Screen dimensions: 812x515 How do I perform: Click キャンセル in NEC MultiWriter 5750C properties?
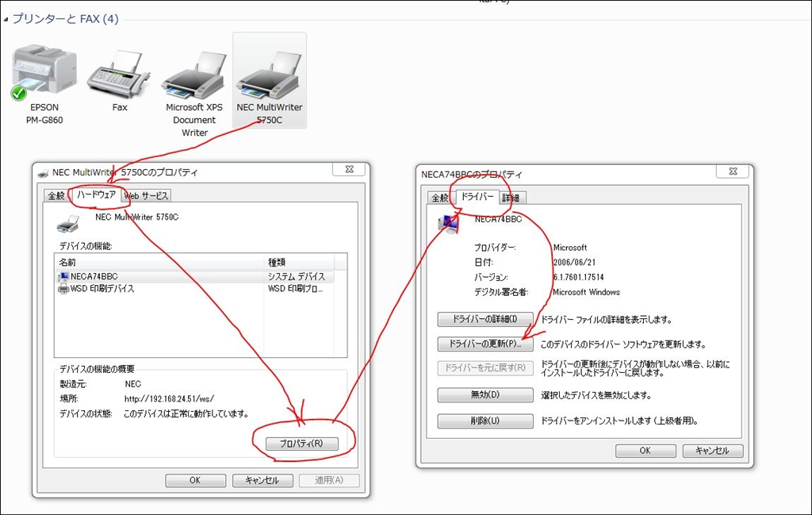[x=262, y=480]
